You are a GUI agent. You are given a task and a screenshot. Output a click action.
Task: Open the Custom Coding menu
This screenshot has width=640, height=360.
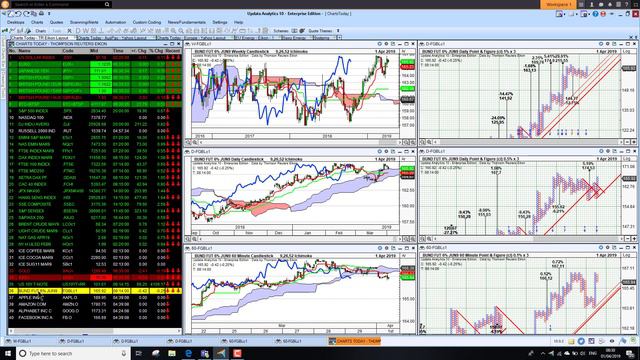point(147,22)
